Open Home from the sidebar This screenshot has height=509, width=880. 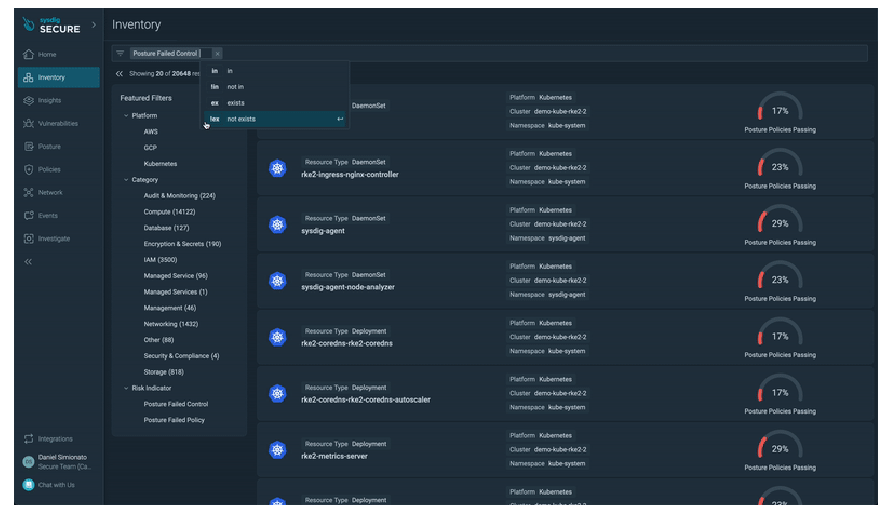click(x=47, y=54)
